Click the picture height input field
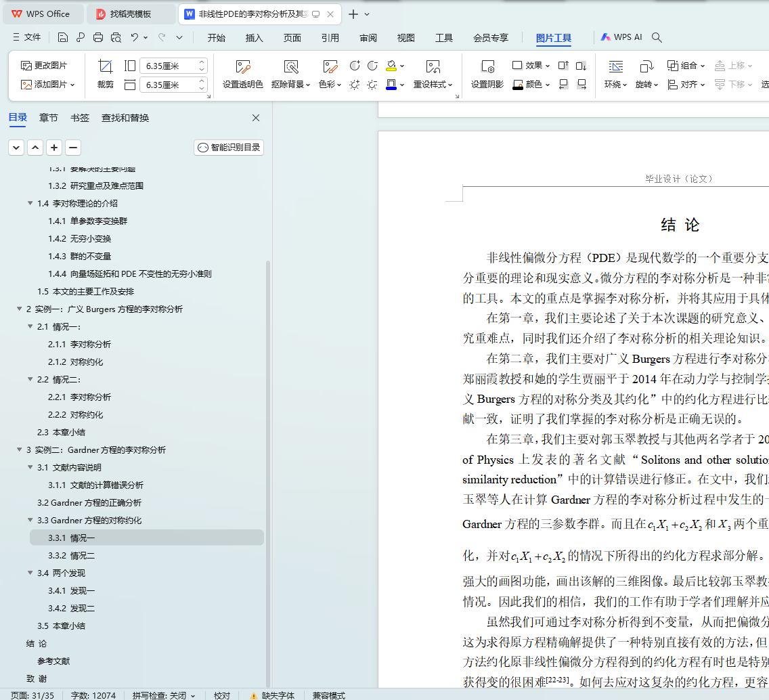The image size is (769, 700). (169, 66)
